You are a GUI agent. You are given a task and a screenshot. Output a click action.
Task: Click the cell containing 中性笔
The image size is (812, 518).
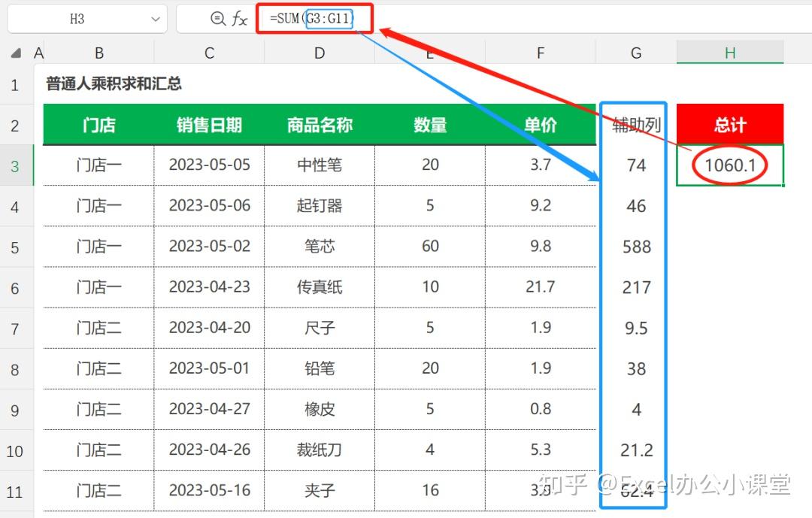click(319, 165)
